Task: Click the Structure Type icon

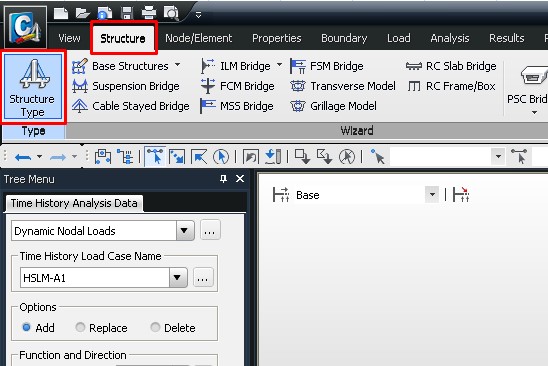Action: pos(33,87)
